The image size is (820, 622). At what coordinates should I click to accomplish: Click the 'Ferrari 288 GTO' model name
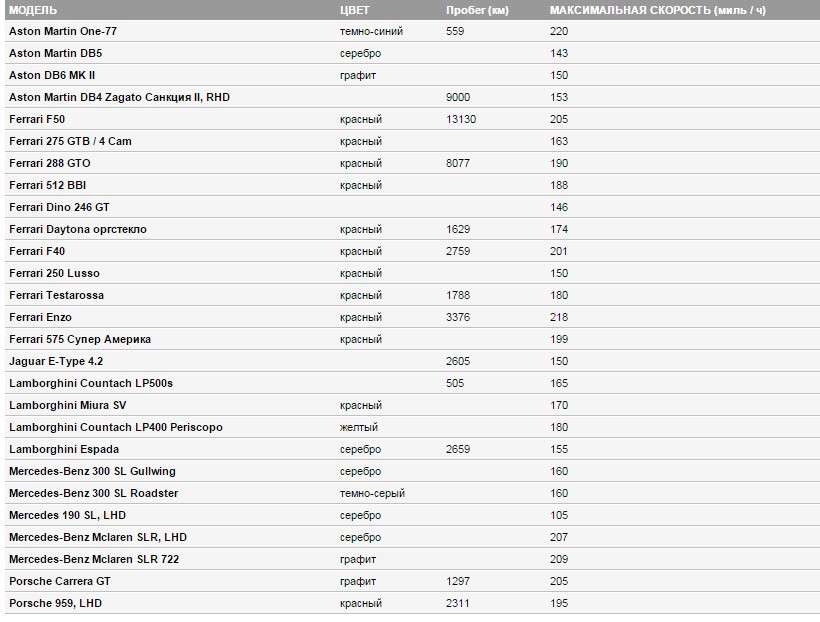[x=50, y=163]
